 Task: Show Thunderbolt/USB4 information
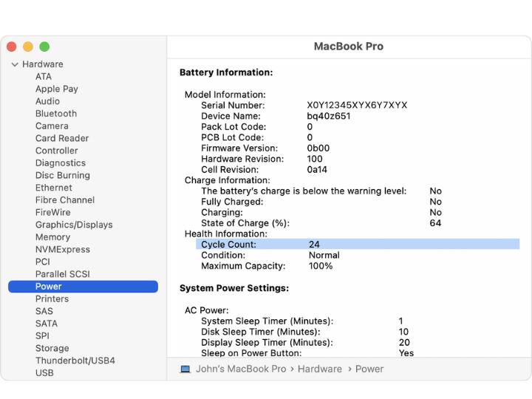pyautogui.click(x=75, y=361)
